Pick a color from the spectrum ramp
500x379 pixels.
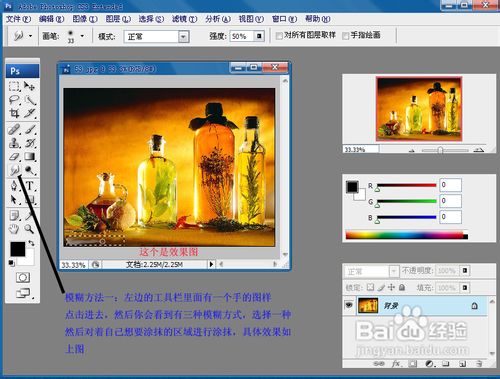[407, 235]
